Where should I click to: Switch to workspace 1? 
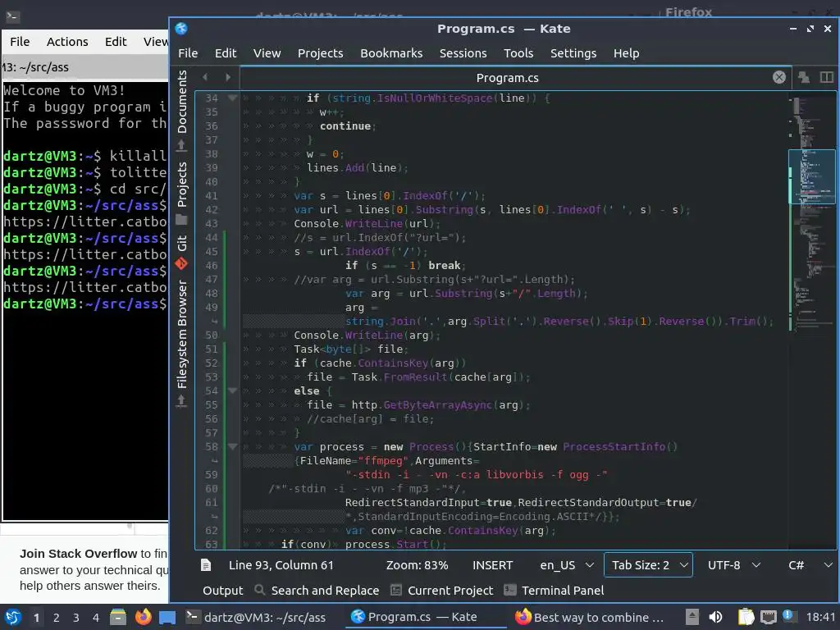(36, 618)
